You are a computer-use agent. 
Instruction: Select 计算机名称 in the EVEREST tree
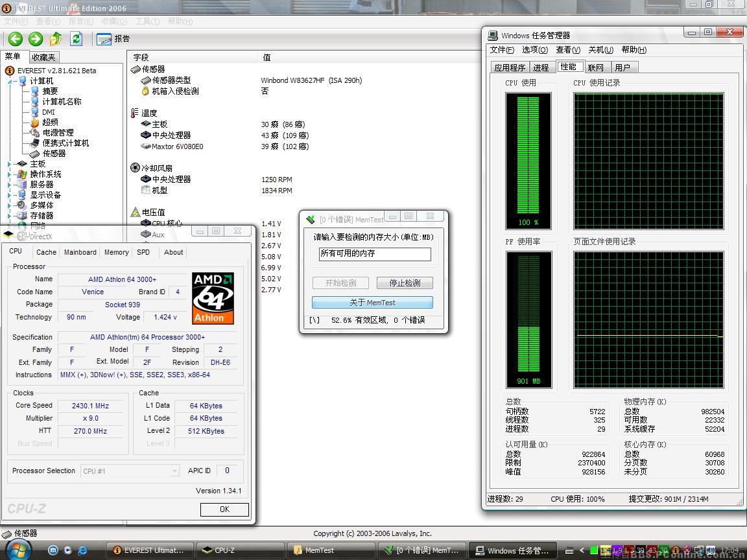pos(62,101)
